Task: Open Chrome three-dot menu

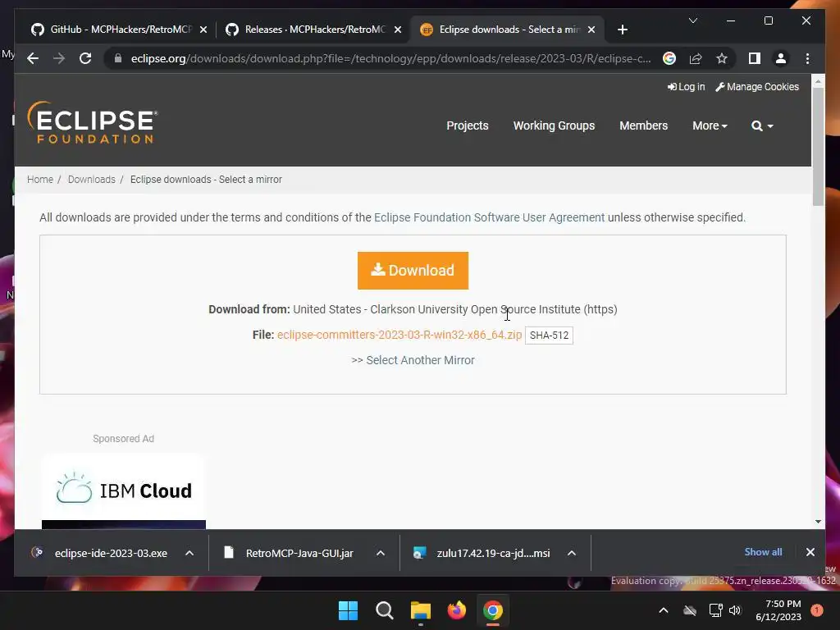Action: (x=807, y=58)
